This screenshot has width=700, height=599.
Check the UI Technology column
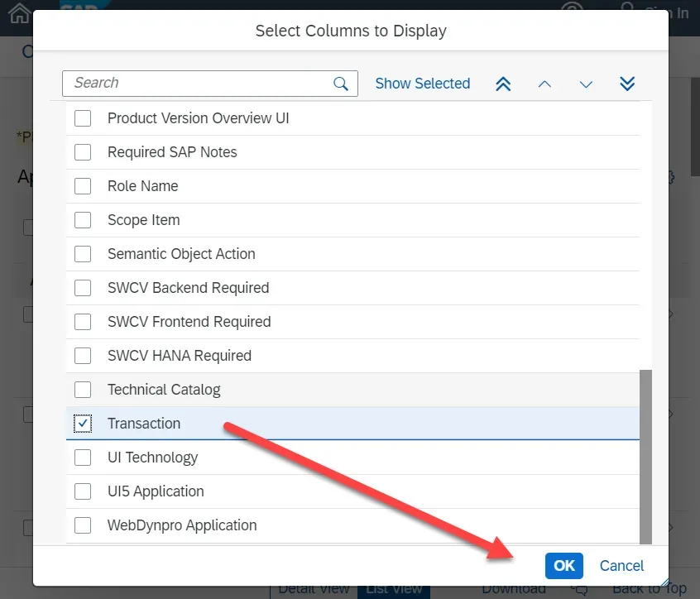[83, 458]
